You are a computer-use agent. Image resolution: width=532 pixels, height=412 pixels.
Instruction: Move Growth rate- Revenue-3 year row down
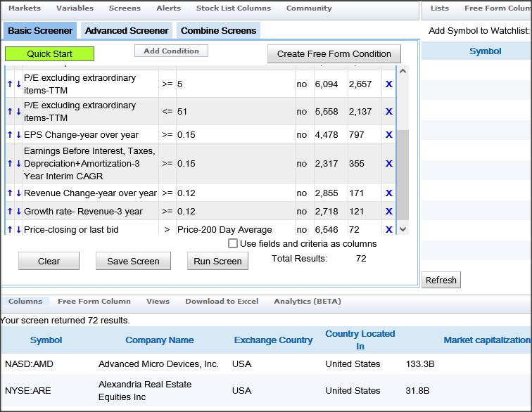(x=18, y=212)
